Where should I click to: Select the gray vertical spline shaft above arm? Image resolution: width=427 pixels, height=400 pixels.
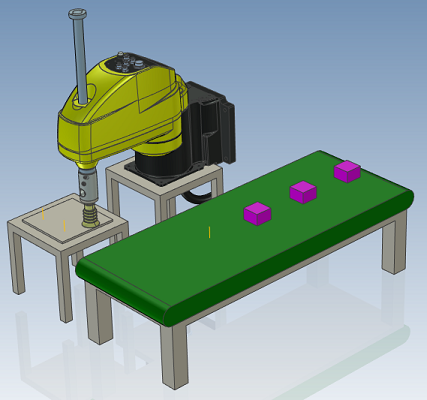pyautogui.click(x=79, y=55)
